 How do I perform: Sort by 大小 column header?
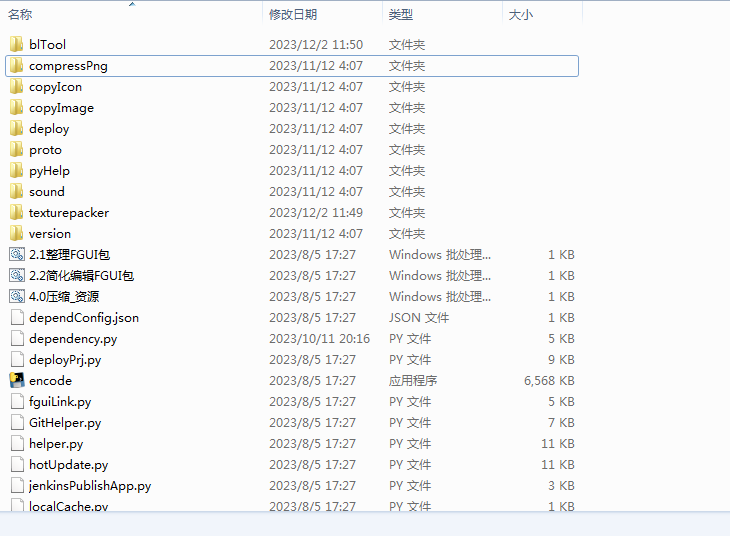[520, 15]
